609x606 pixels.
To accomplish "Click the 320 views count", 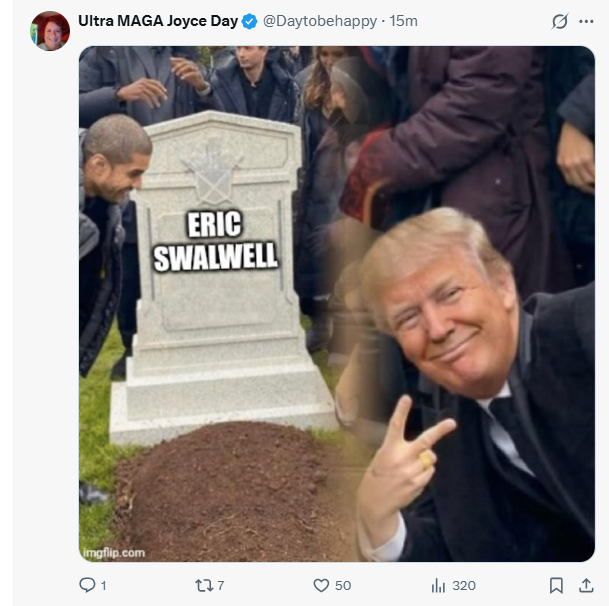I will click(463, 585).
